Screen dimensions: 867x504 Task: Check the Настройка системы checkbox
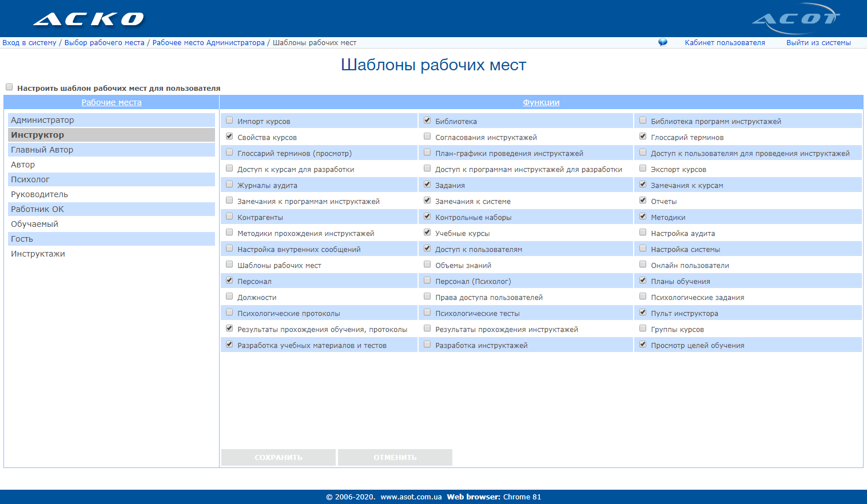coord(643,249)
